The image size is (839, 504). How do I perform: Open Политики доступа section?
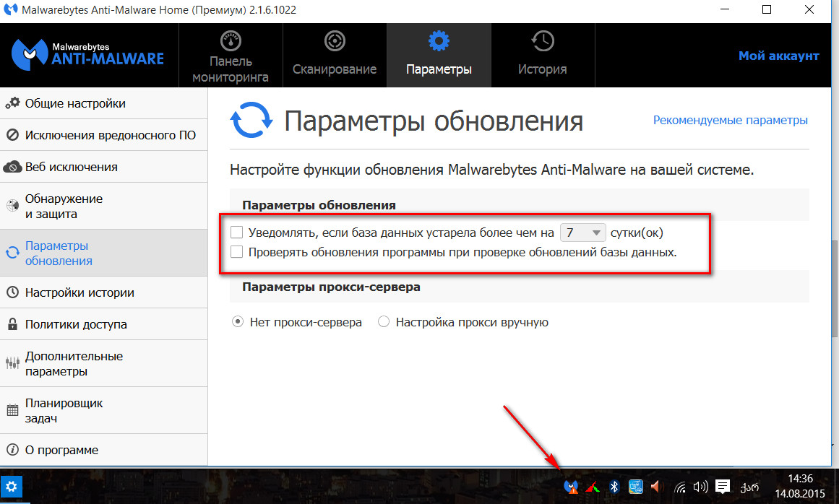(x=104, y=324)
